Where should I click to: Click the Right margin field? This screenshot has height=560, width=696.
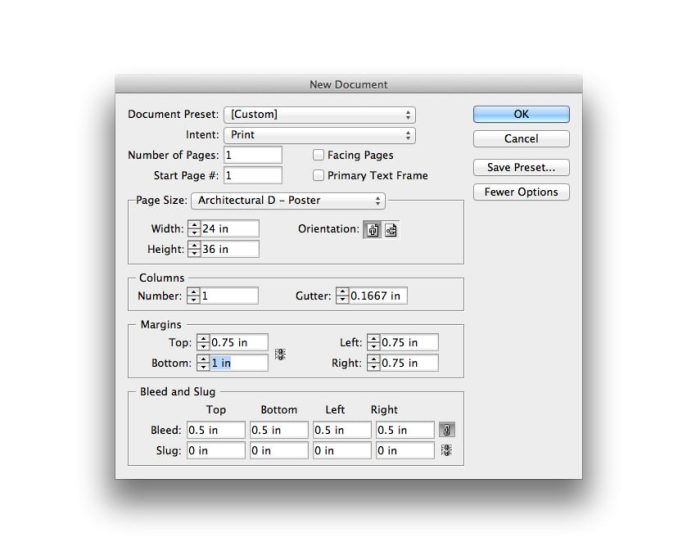click(x=409, y=363)
